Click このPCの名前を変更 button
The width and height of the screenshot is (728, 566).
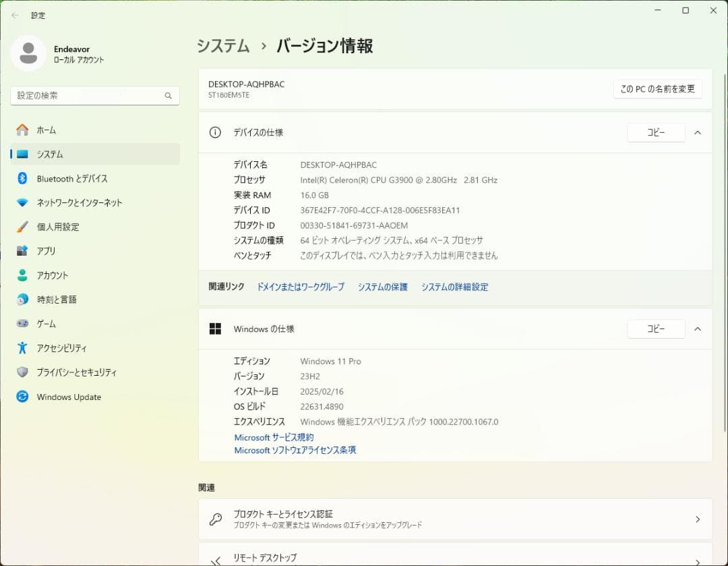point(657,88)
